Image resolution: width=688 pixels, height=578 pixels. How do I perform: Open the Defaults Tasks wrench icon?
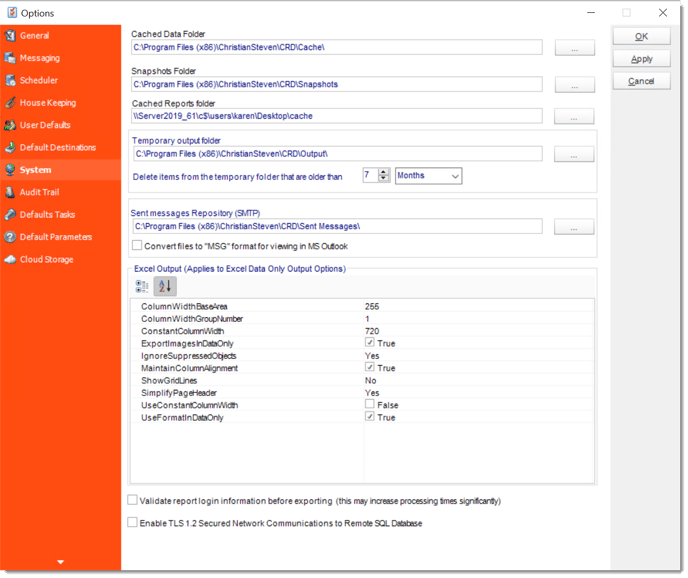coord(10,214)
